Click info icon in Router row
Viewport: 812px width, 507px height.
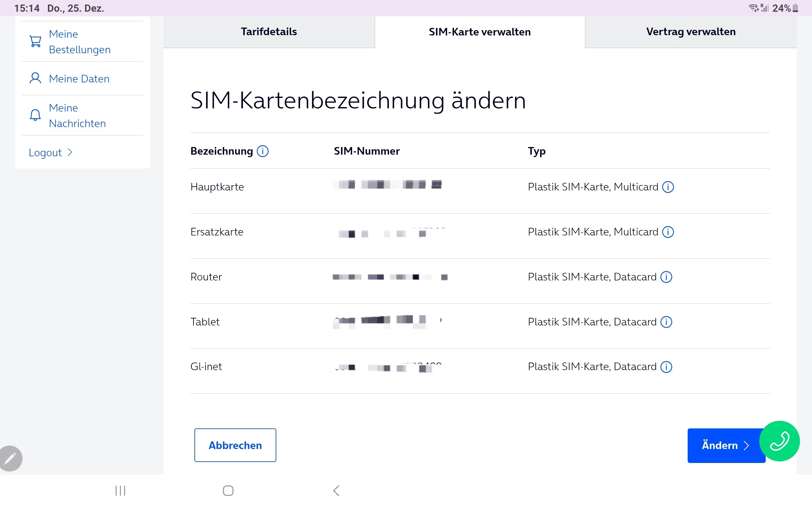666,277
